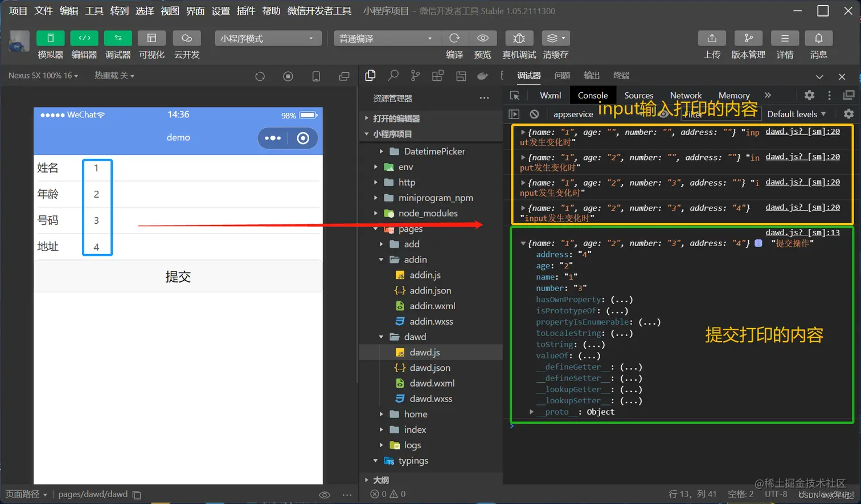This screenshot has width=861, height=504.
Task: Click the 上传 upload icon
Action: (712, 38)
